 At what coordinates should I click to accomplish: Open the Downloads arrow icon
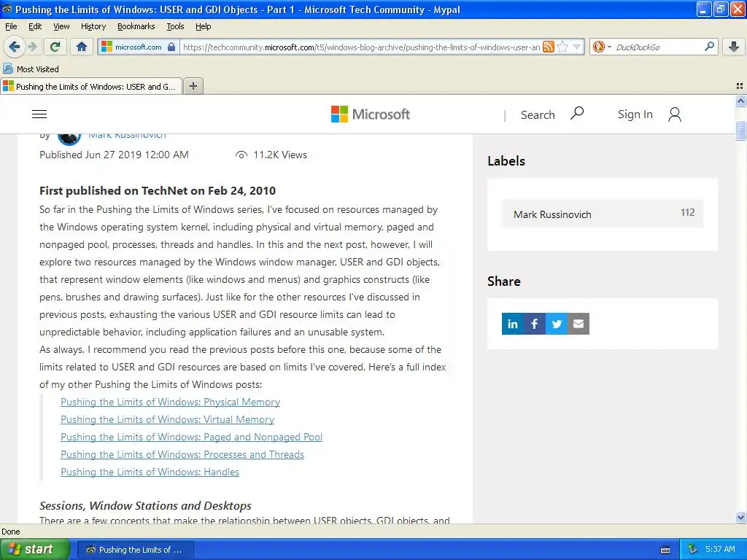point(734,47)
